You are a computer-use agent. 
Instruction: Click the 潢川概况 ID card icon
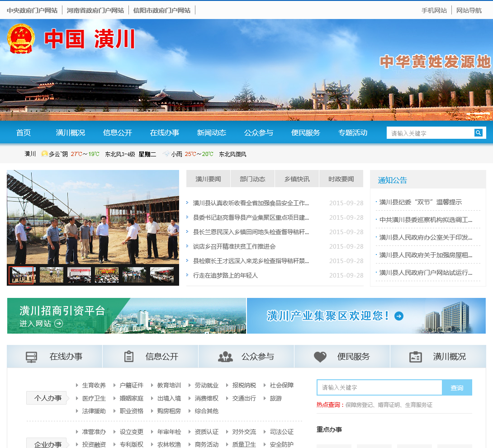[416, 357]
